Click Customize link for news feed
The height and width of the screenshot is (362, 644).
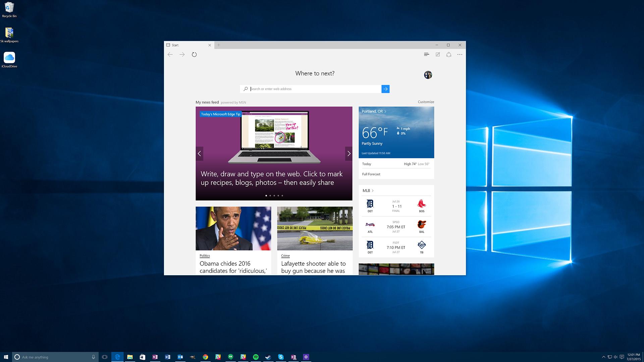point(426,102)
